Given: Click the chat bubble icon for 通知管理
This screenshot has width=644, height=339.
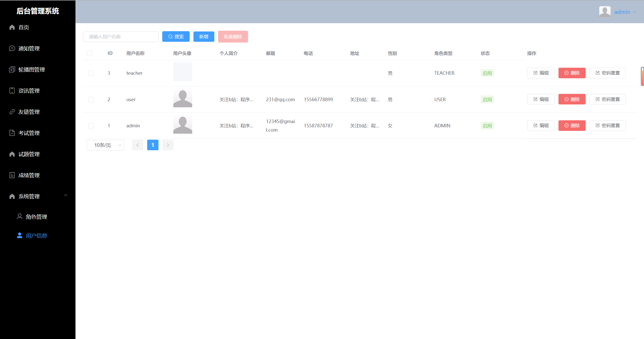Looking at the screenshot, I should 12,48.
